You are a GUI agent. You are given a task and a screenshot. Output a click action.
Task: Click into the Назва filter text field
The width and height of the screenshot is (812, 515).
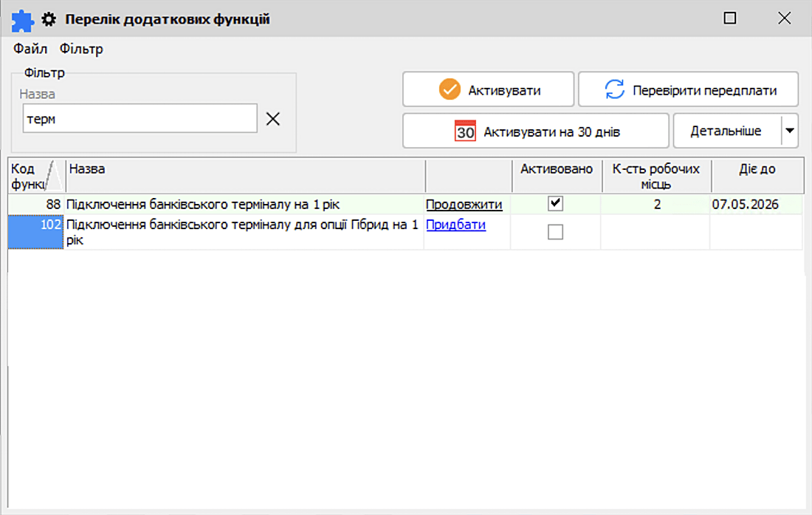coord(140,119)
